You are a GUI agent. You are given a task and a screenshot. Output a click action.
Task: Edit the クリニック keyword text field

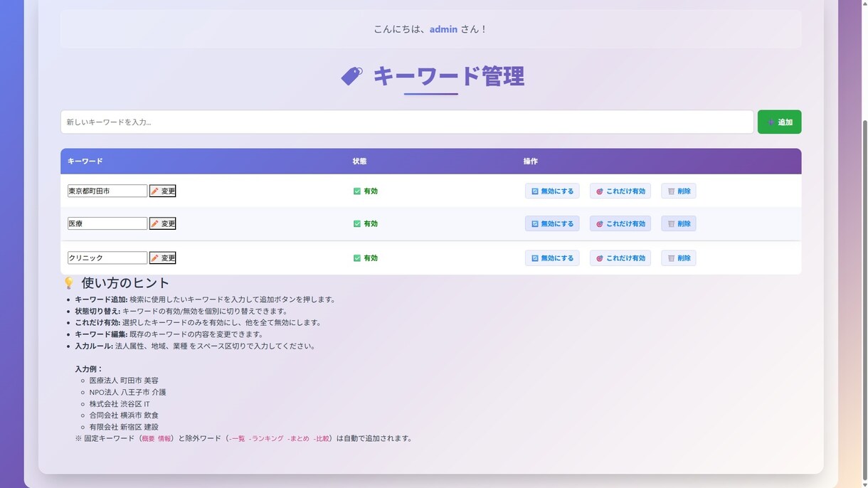(x=107, y=258)
